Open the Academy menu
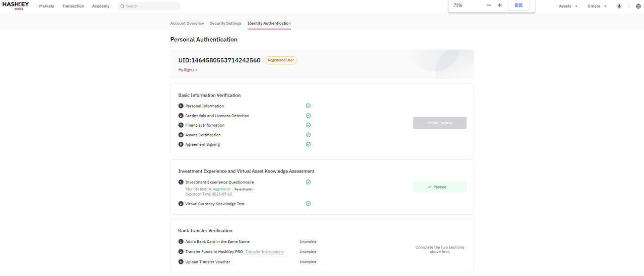Screen dimensions: 644x276 pos(101,6)
